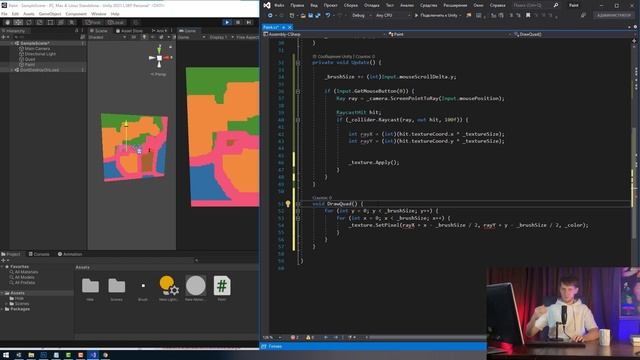Click Windows Start button
The height and width of the screenshot is (360, 640).
pos(6,355)
